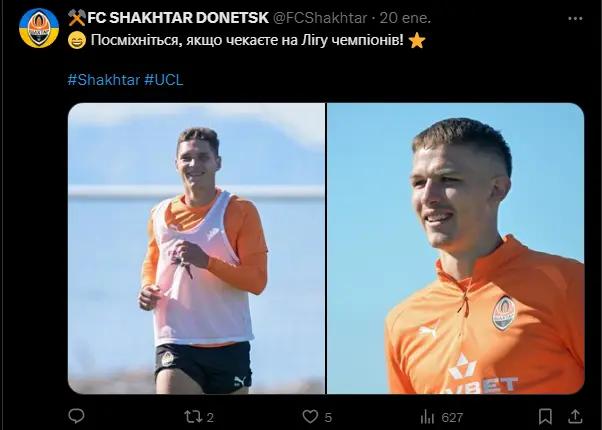Viewport: 602px width, 430px height.
Task: Open the #Shakhtar hashtag link
Action: point(104,80)
